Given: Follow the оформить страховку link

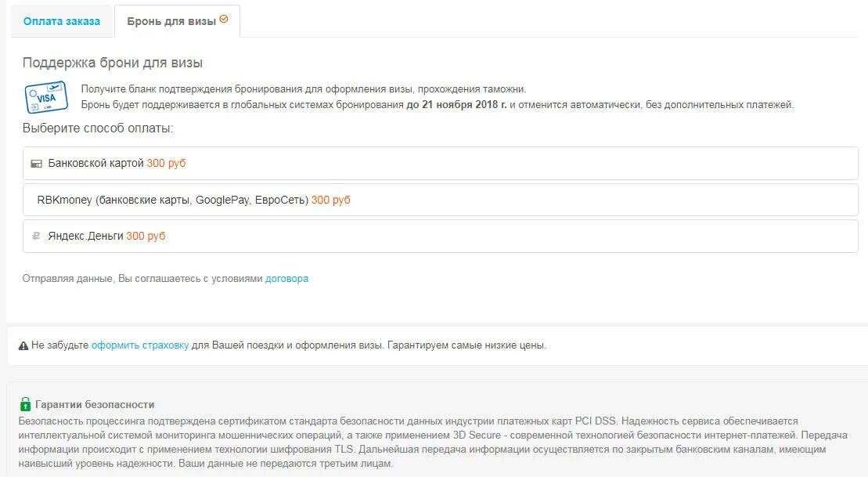Looking at the screenshot, I should point(140,345).
